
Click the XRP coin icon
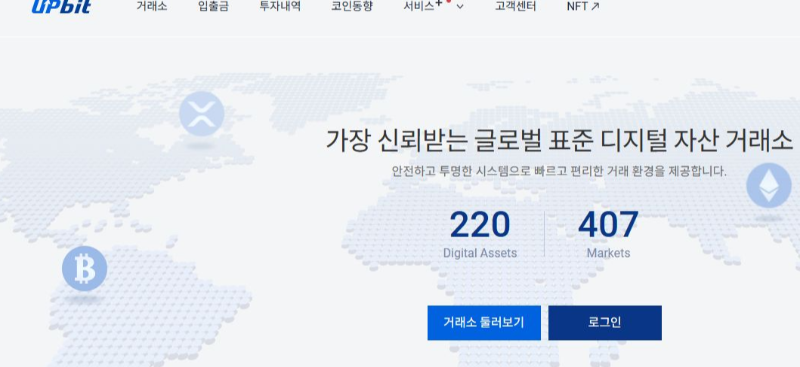point(202,114)
